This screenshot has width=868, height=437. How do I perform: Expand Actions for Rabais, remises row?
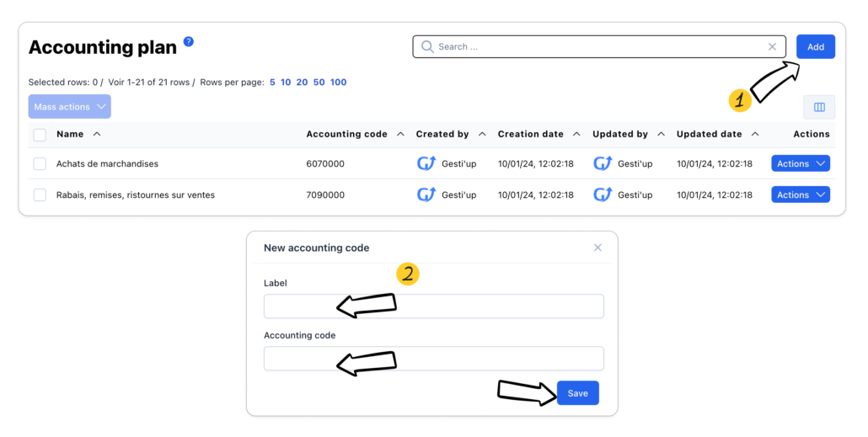pos(800,195)
